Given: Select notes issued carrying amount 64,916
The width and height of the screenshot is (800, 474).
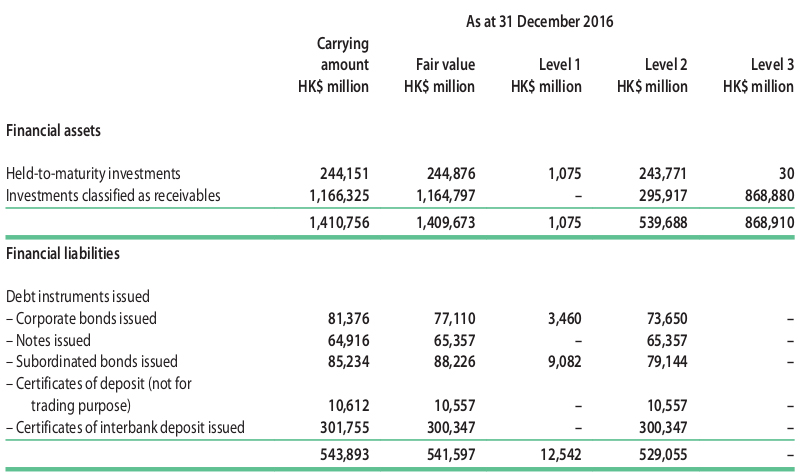Looking at the screenshot, I should click(348, 341).
